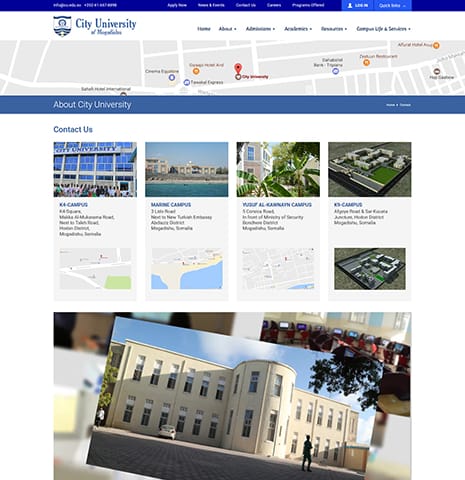Select the Tawakal Express map marker
The image size is (465, 480).
coord(187,82)
